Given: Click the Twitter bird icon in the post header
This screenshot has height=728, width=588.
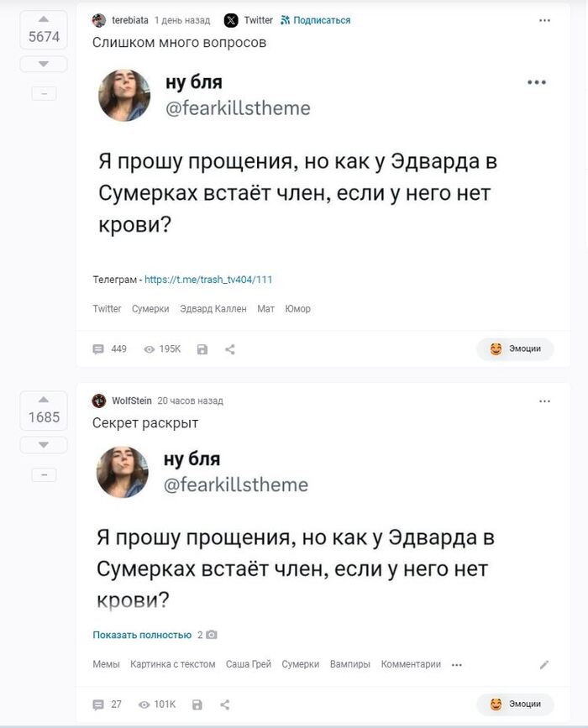Looking at the screenshot, I should pyautogui.click(x=233, y=18).
